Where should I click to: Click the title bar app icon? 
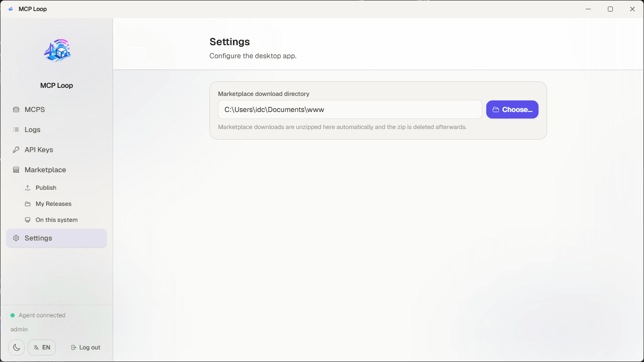point(11,9)
